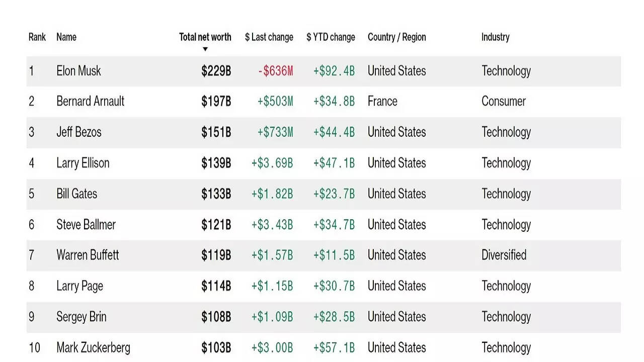The image size is (644, 362).
Task: Click the $ YTD change column header
Action: (x=331, y=37)
